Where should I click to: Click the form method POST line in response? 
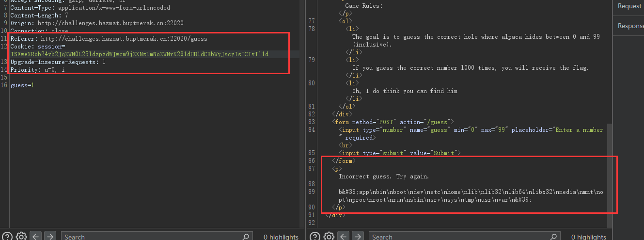click(x=393, y=122)
